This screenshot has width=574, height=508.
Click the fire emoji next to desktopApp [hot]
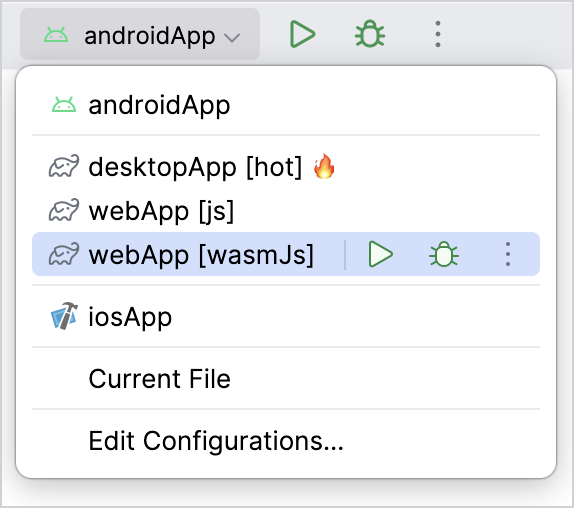[x=324, y=166]
